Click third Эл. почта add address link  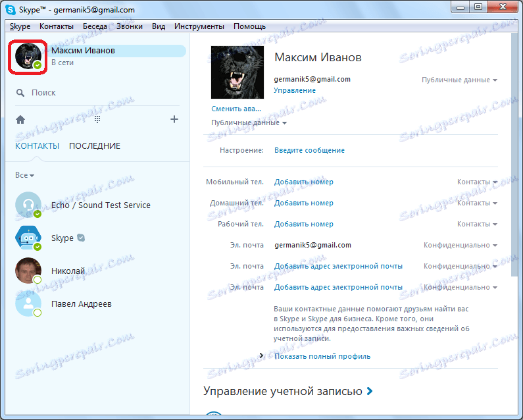(x=338, y=287)
